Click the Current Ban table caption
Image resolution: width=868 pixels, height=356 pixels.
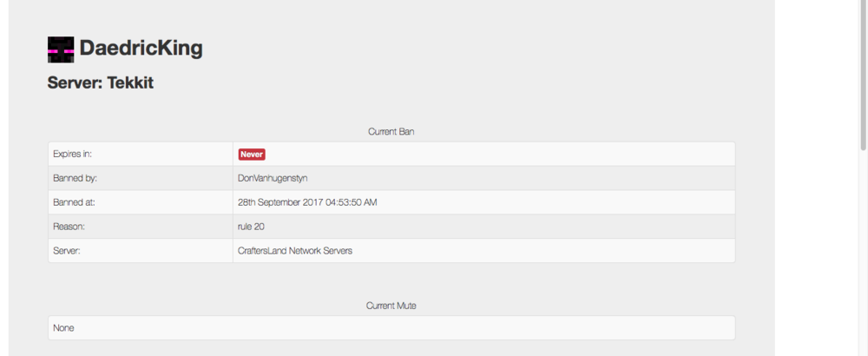tap(391, 132)
